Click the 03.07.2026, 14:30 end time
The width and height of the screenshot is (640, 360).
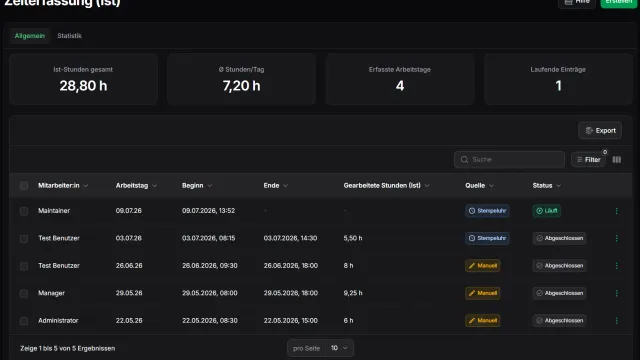[290, 238]
